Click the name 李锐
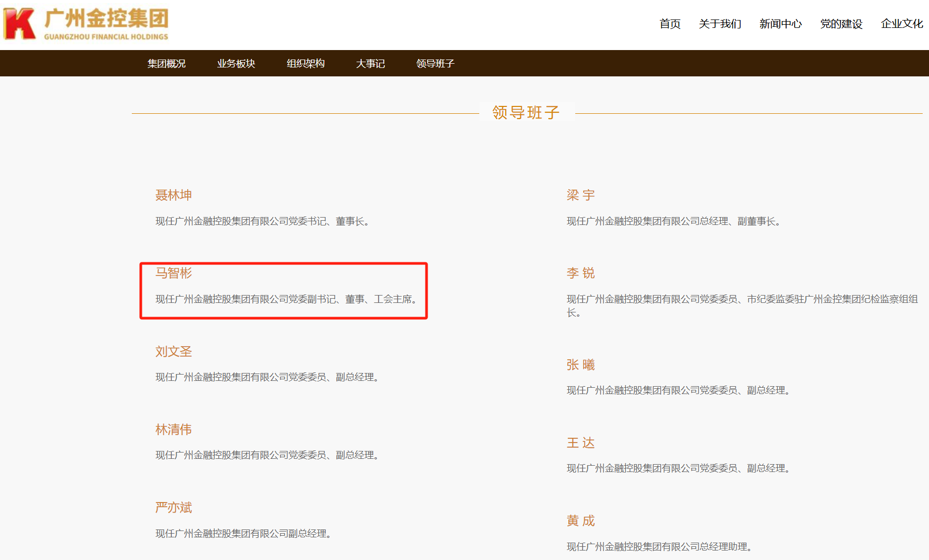 (580, 273)
